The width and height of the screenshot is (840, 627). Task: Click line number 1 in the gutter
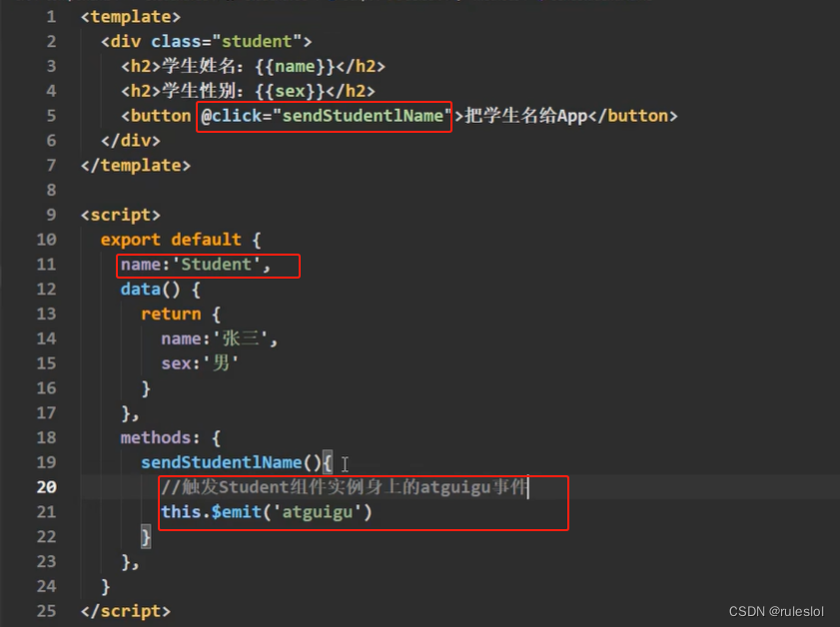pos(51,17)
